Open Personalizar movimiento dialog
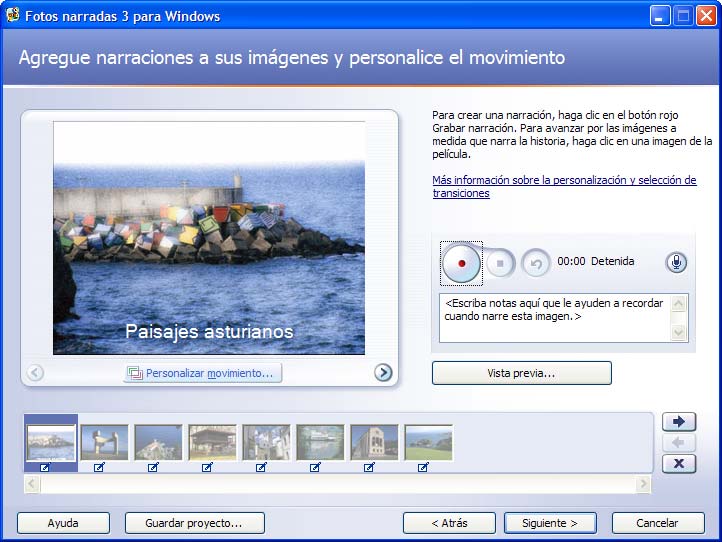This screenshot has width=722, height=542. pyautogui.click(x=203, y=373)
